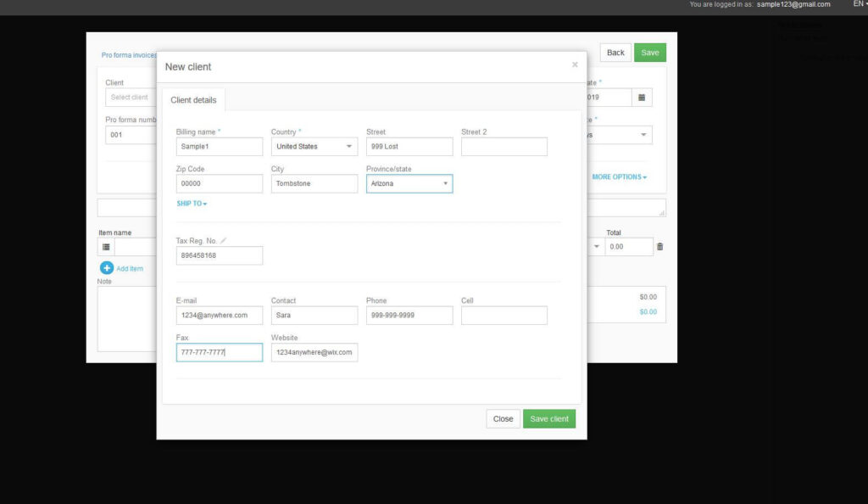Click the E-mail input field
This screenshot has width=868, height=504.
point(220,316)
